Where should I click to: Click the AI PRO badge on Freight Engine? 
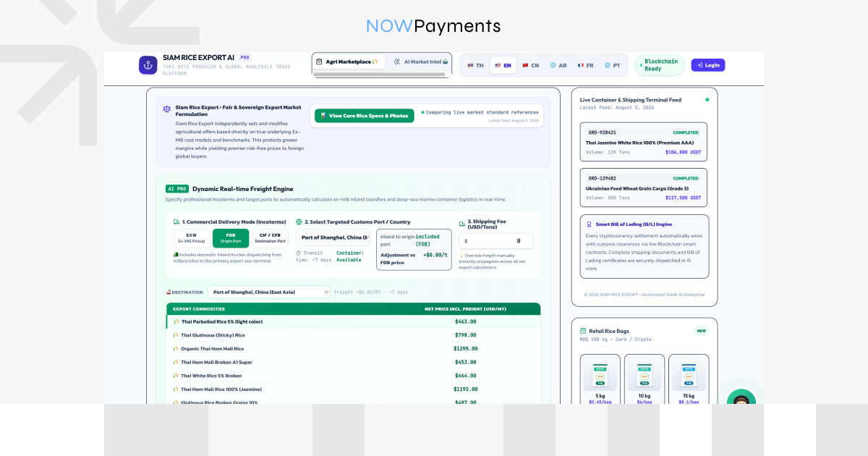coord(177,189)
